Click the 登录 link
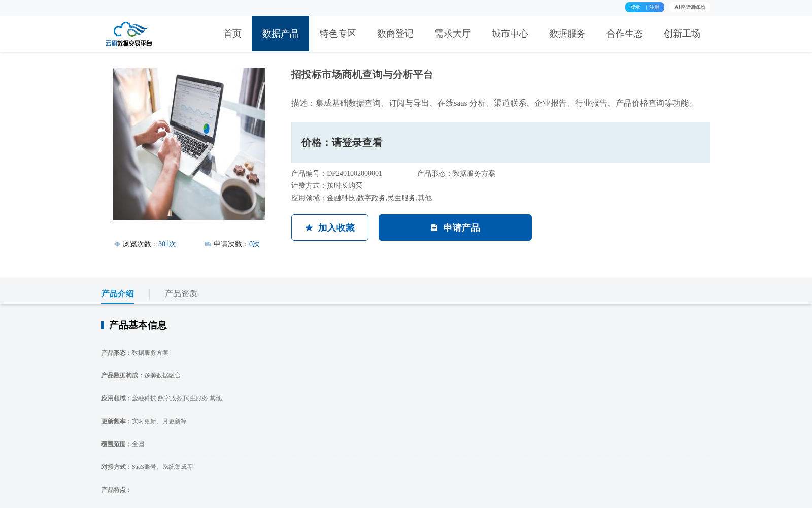The width and height of the screenshot is (812, 508). click(x=635, y=7)
